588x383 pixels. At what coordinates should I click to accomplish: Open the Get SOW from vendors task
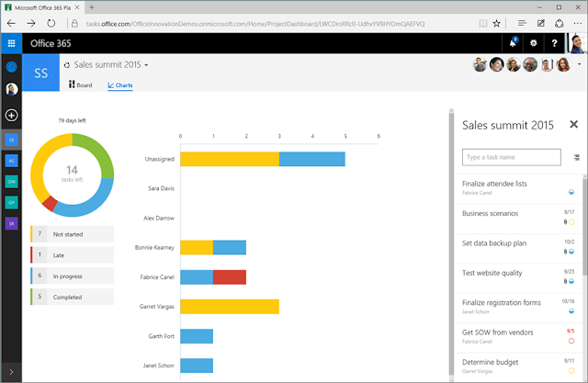(x=518, y=338)
